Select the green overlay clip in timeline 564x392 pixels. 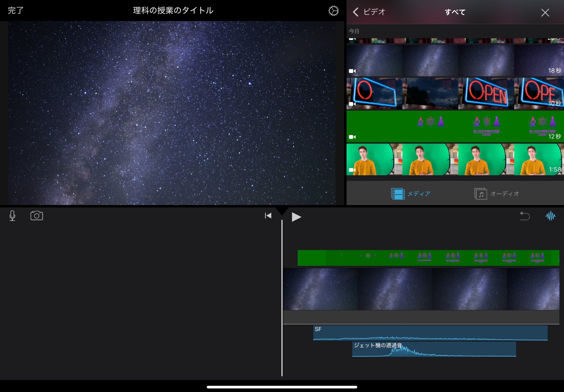pyautogui.click(x=428, y=258)
